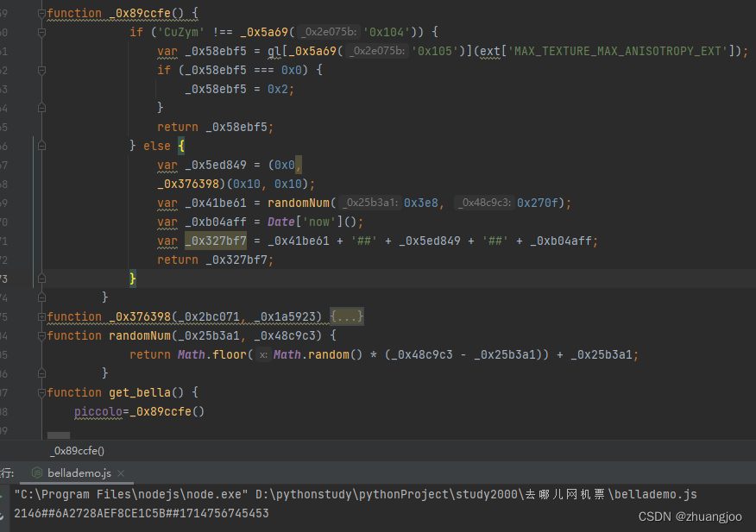The image size is (756, 532).
Task: Click return _0x58ebf5 statement
Action: 216,128
